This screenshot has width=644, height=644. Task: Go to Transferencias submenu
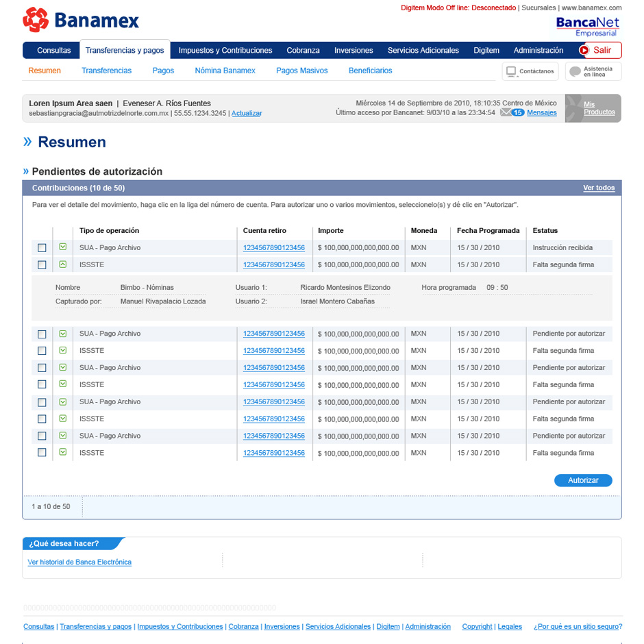point(106,71)
